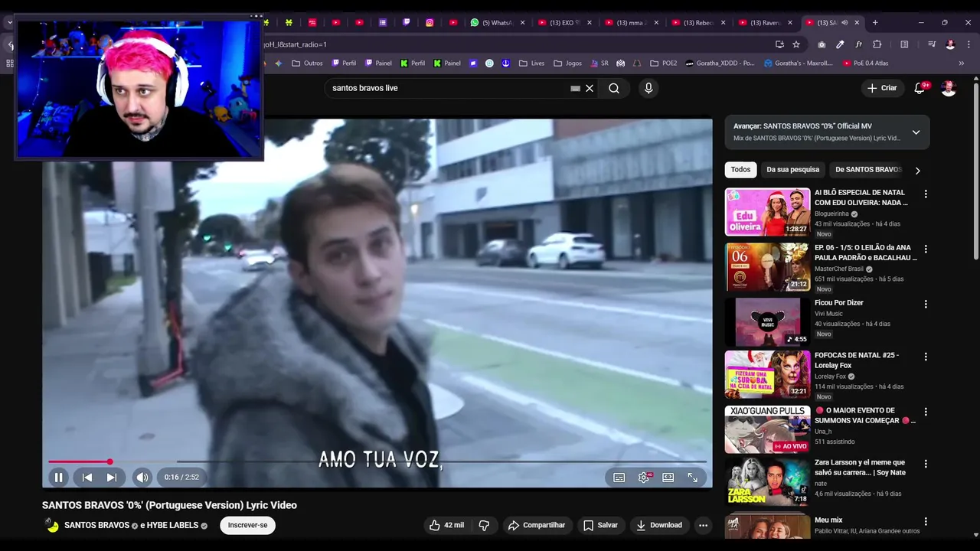This screenshot has width=980, height=551.
Task: Select the Todos filter chip
Action: tap(740, 170)
